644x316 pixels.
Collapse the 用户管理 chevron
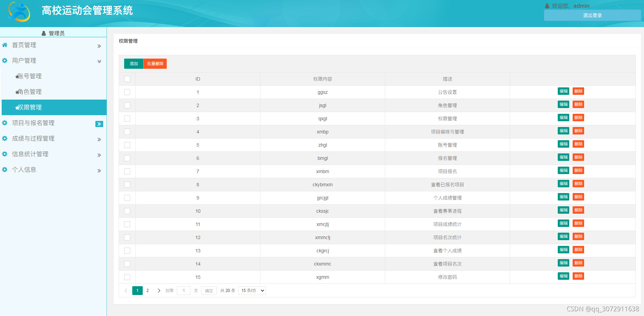pyautogui.click(x=99, y=61)
